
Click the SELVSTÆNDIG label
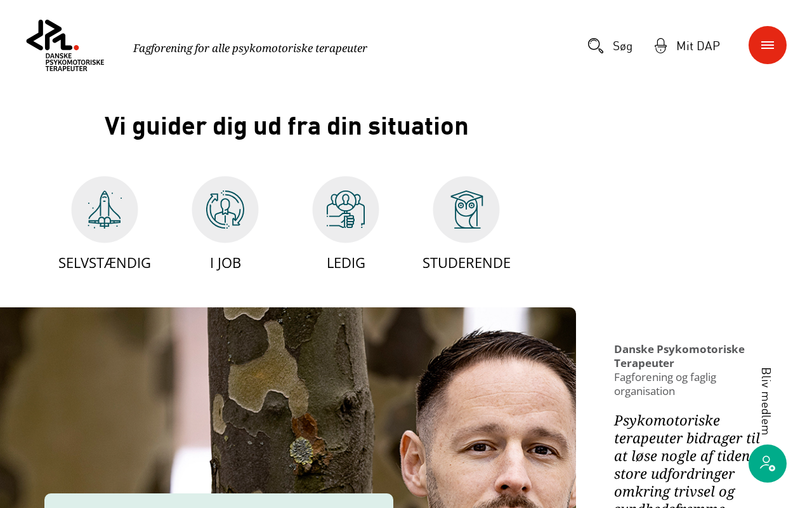[105, 263]
